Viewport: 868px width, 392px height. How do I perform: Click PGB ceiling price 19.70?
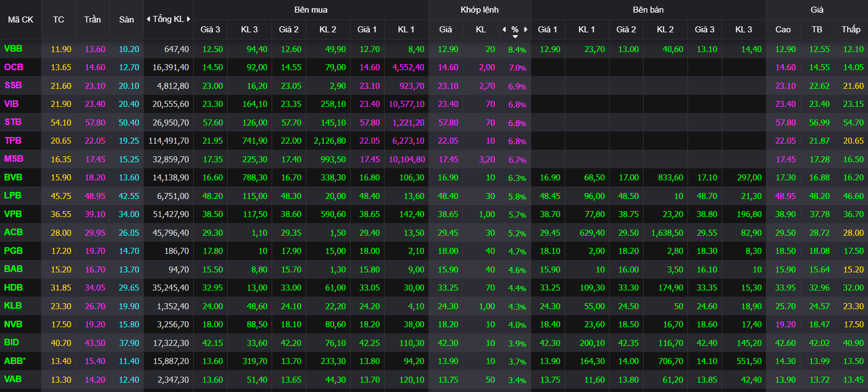95,251
